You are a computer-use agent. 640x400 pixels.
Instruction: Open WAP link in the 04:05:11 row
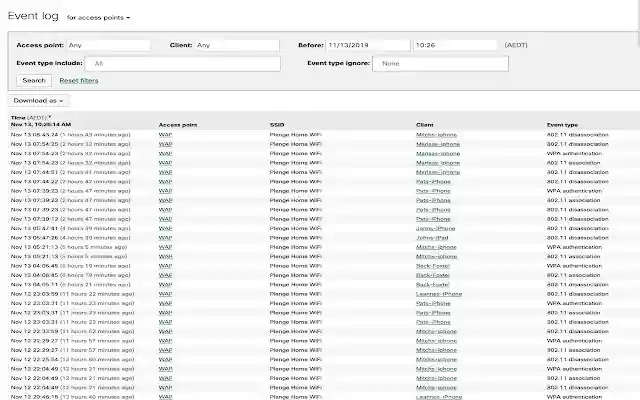[165, 284]
